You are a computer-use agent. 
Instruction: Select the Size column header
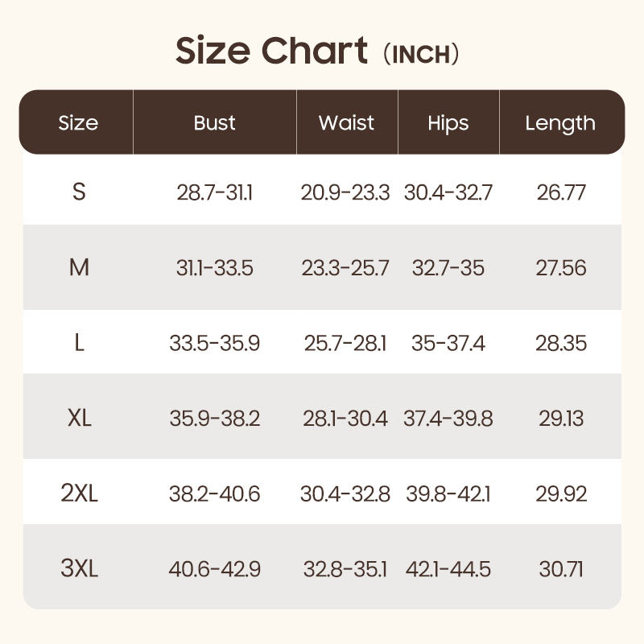(78, 123)
